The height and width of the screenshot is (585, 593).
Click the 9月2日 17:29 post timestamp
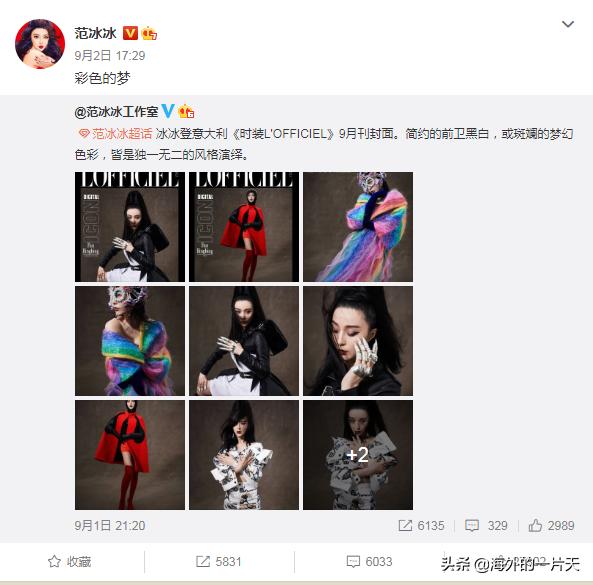pyautogui.click(x=110, y=56)
